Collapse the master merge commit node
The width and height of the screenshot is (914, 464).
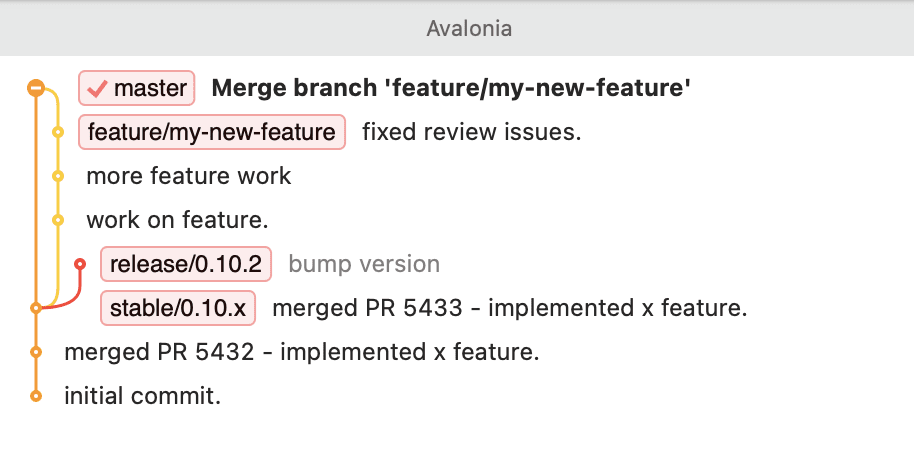(x=35, y=88)
